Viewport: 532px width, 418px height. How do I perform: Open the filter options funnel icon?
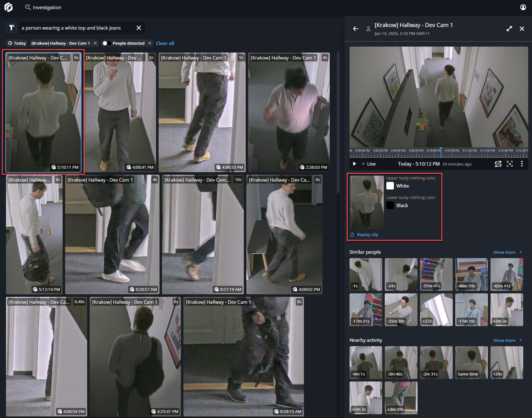pyautogui.click(x=11, y=28)
